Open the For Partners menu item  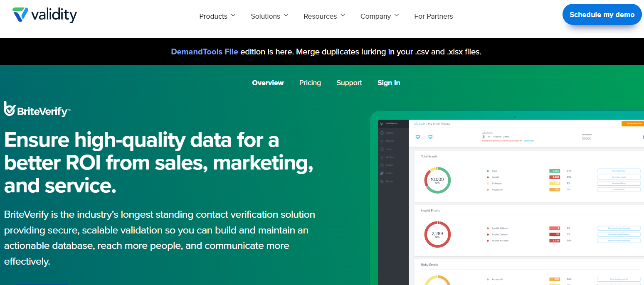[434, 16]
